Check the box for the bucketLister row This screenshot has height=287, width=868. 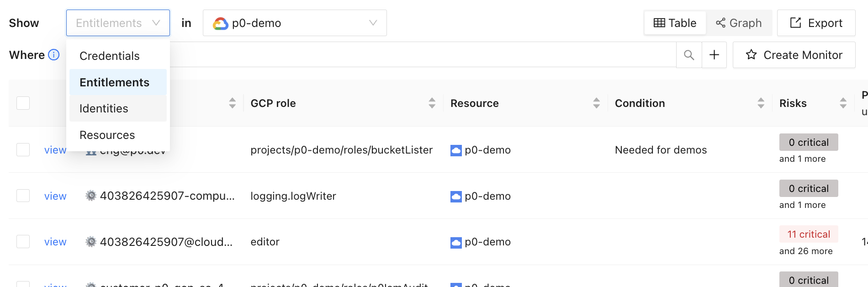[x=23, y=150]
